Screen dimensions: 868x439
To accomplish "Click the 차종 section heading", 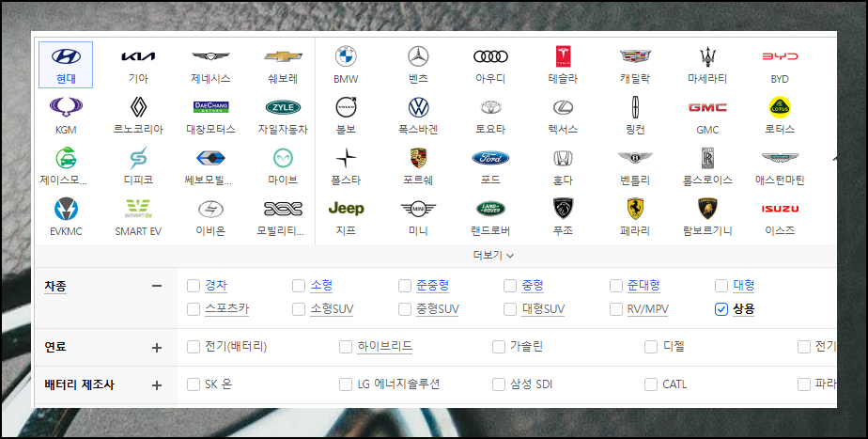I will (x=55, y=286).
